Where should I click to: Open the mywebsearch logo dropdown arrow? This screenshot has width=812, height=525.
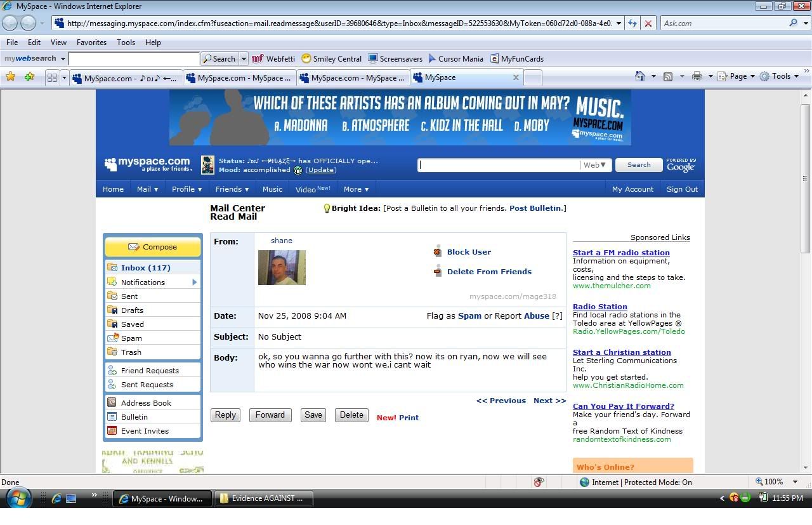[x=63, y=58]
